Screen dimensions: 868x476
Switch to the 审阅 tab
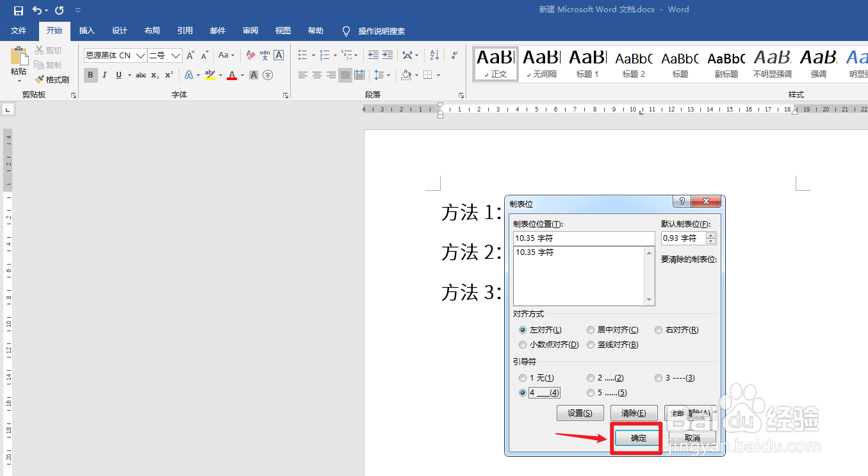click(250, 31)
